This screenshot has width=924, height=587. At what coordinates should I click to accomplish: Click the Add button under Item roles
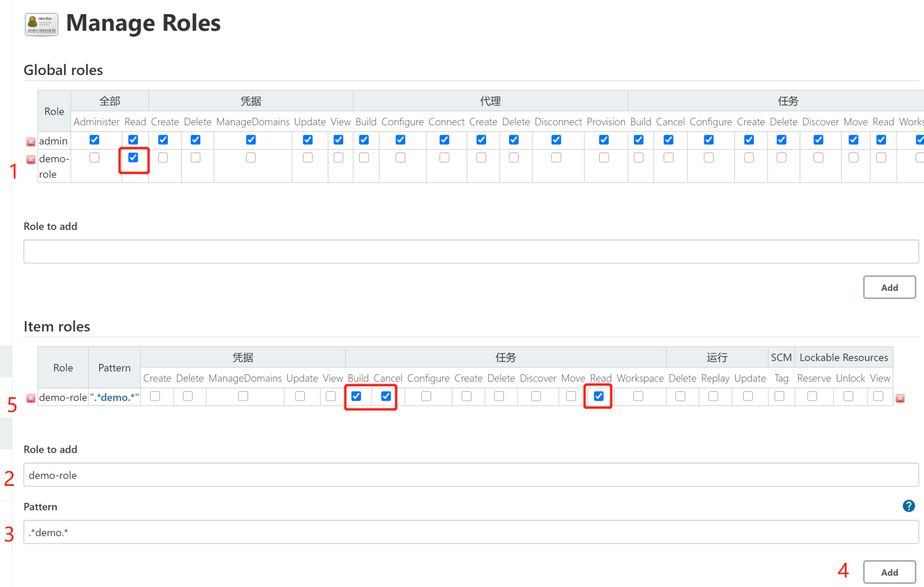[889, 572]
